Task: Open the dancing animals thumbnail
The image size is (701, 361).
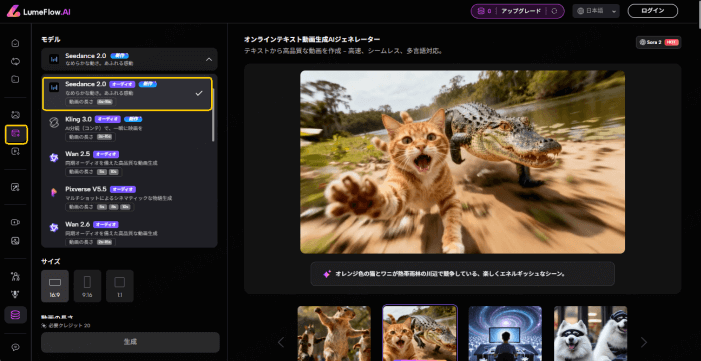Action: (x=334, y=333)
